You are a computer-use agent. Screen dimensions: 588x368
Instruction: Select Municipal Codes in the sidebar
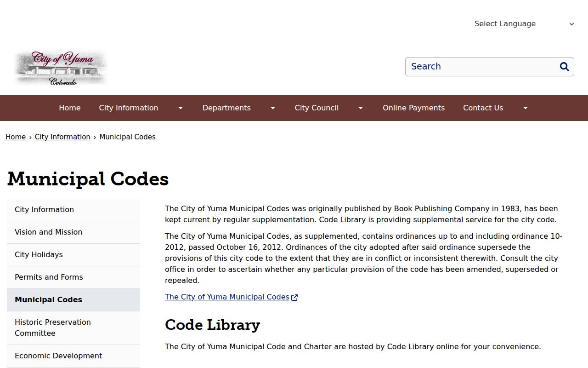73,300
